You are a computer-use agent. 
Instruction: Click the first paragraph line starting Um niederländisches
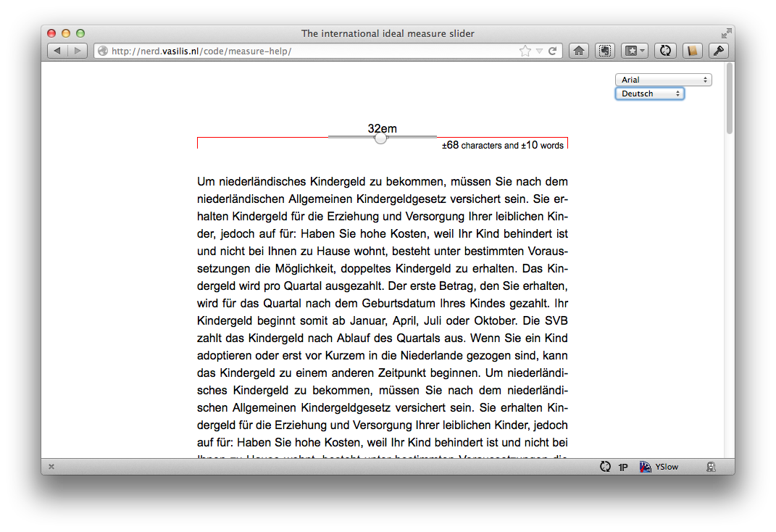tap(382, 182)
